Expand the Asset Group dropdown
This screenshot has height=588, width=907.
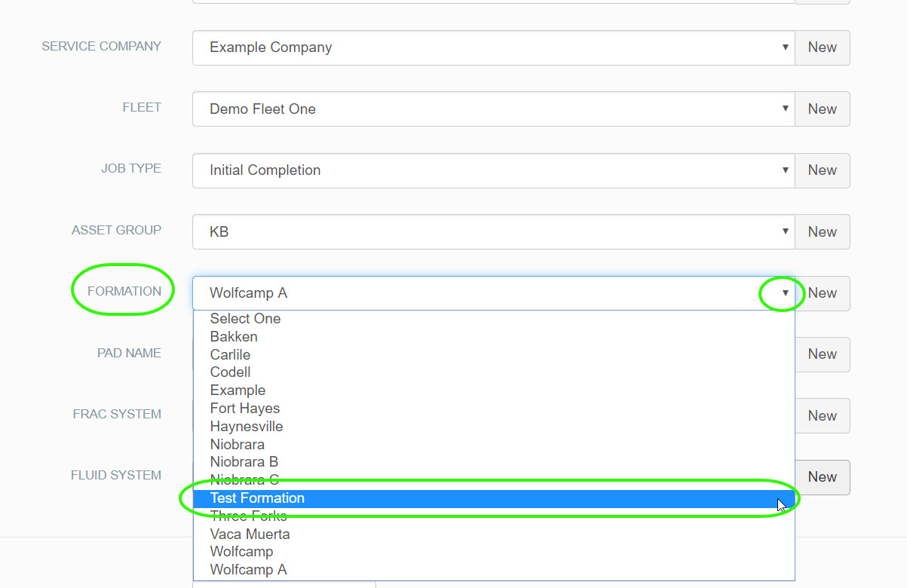click(x=493, y=232)
